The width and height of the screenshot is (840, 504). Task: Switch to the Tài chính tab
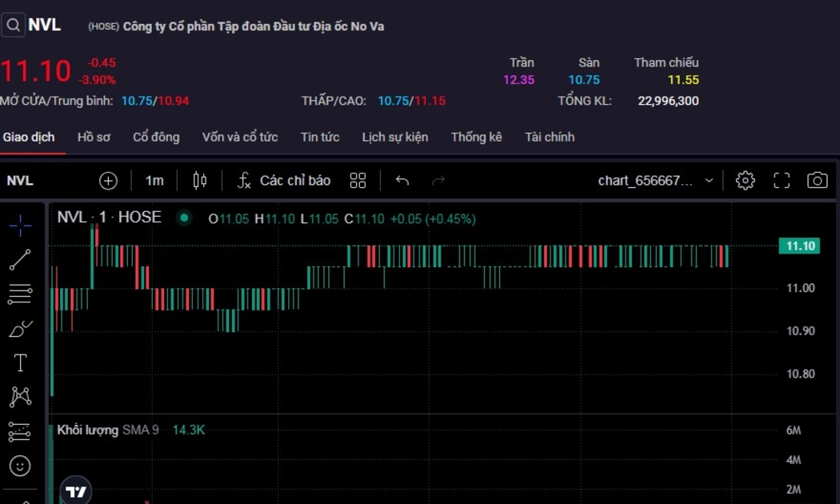pos(549,137)
